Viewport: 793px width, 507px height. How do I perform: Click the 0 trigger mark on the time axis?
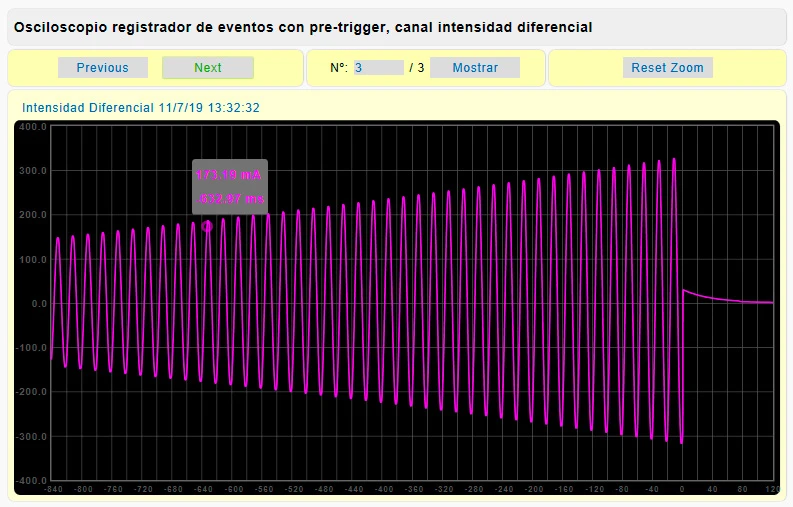click(683, 490)
